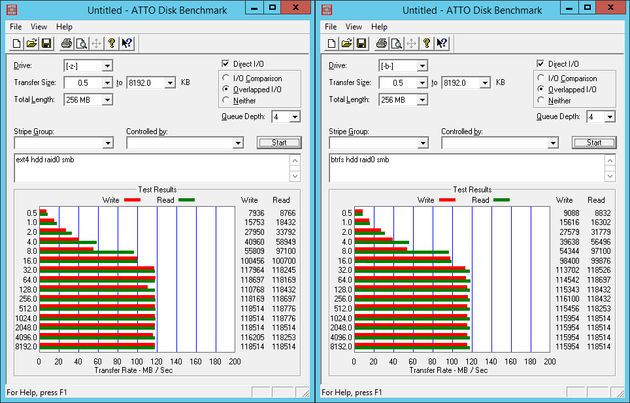Open Stripe Group dropdown in right window
The height and width of the screenshot is (403, 630).
(423, 143)
